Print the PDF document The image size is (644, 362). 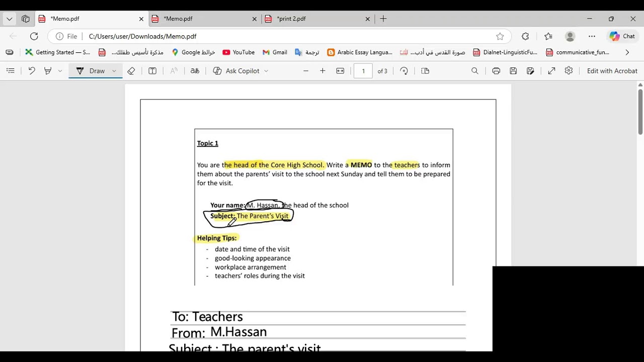click(x=496, y=71)
